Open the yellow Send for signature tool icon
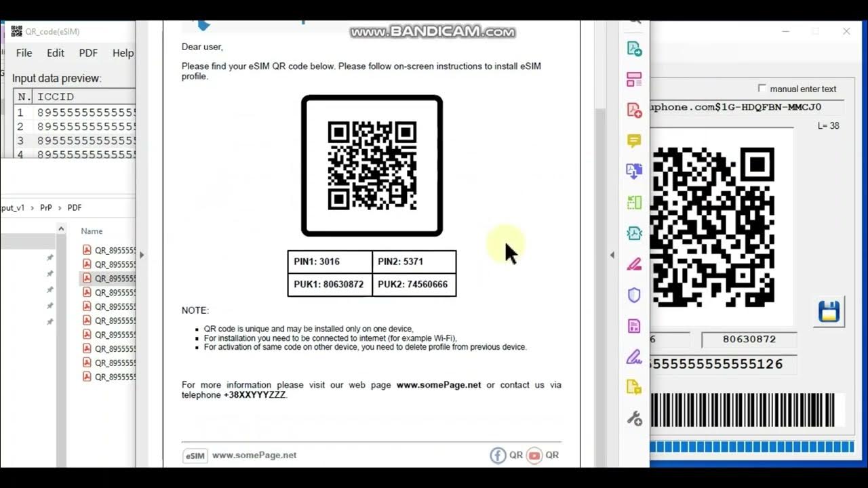The image size is (868, 488). (634, 387)
